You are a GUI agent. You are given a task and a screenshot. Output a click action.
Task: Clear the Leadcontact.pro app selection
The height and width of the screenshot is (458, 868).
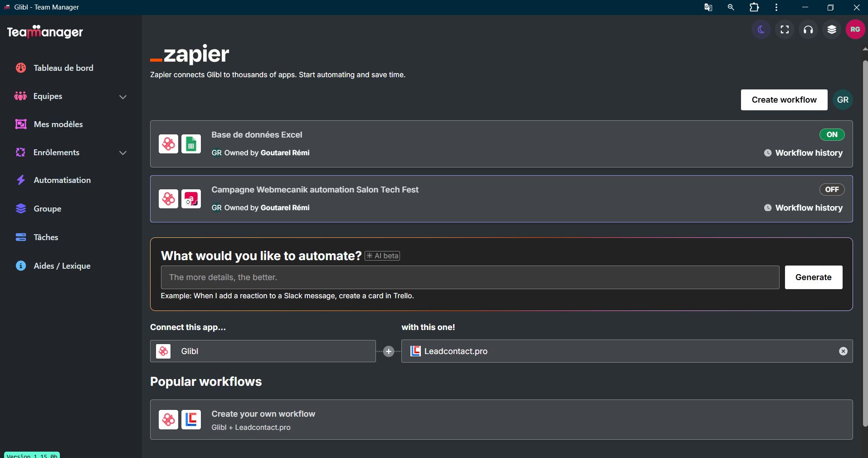[x=843, y=351]
